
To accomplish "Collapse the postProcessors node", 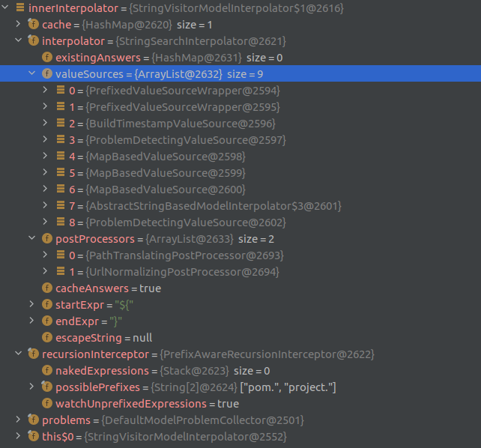I will tap(31, 237).
